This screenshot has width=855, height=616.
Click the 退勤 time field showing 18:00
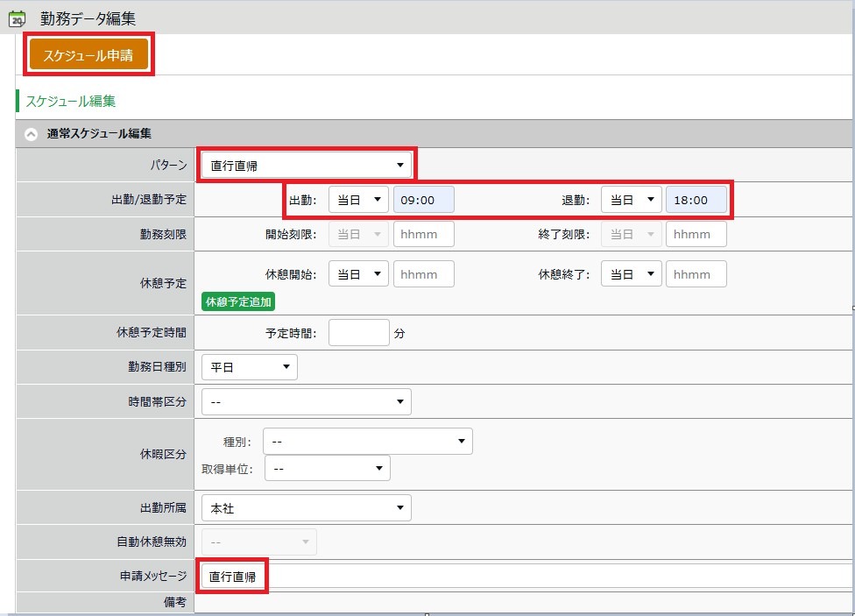[x=696, y=200]
